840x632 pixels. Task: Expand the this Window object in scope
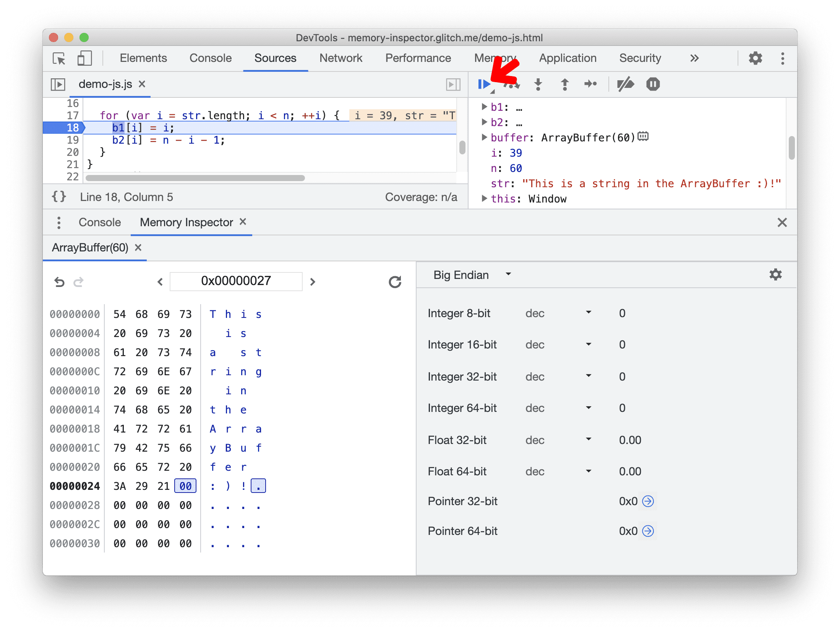point(483,199)
